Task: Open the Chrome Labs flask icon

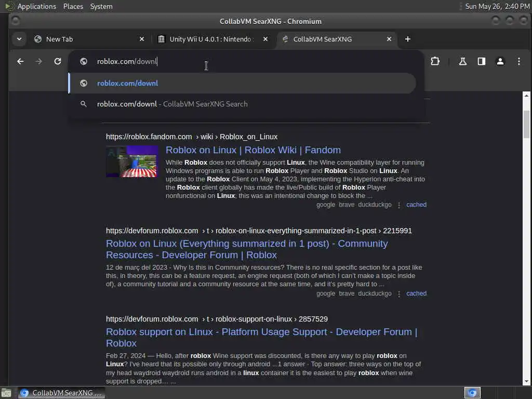Action: click(x=462, y=61)
